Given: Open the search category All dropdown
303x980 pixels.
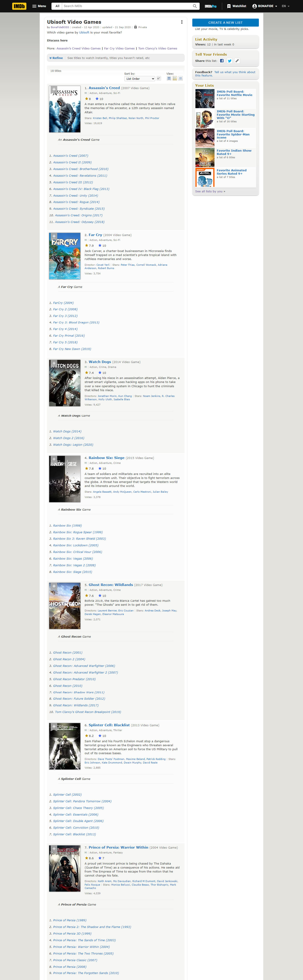Looking at the screenshot, I should [57, 6].
